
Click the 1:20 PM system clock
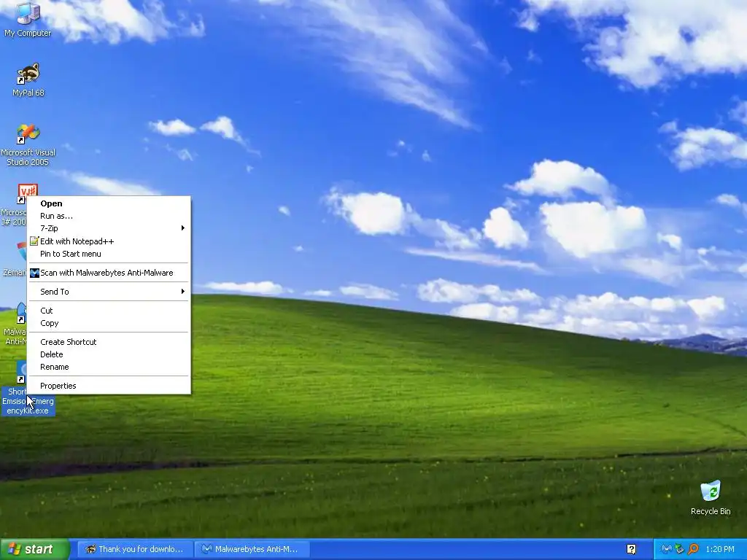[x=720, y=549]
